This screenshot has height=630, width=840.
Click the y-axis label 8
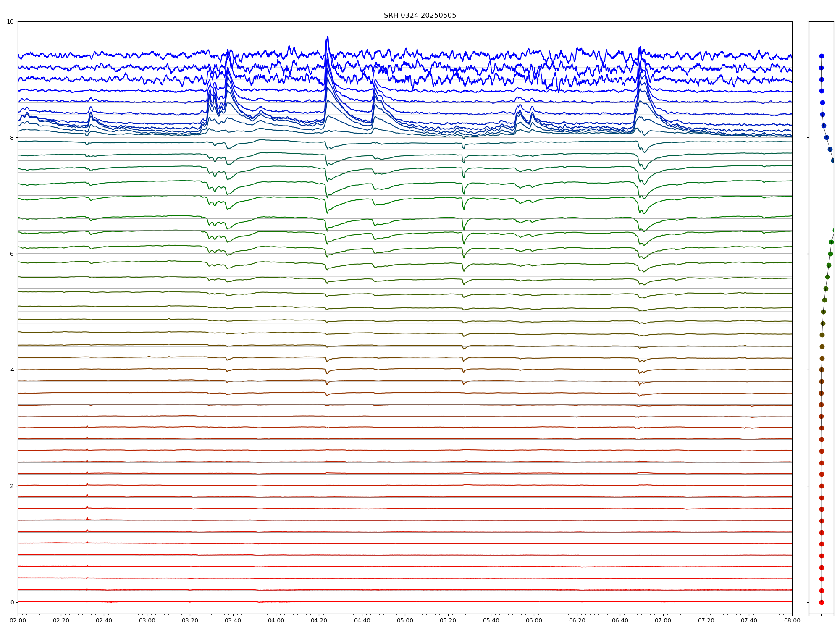(x=12, y=138)
